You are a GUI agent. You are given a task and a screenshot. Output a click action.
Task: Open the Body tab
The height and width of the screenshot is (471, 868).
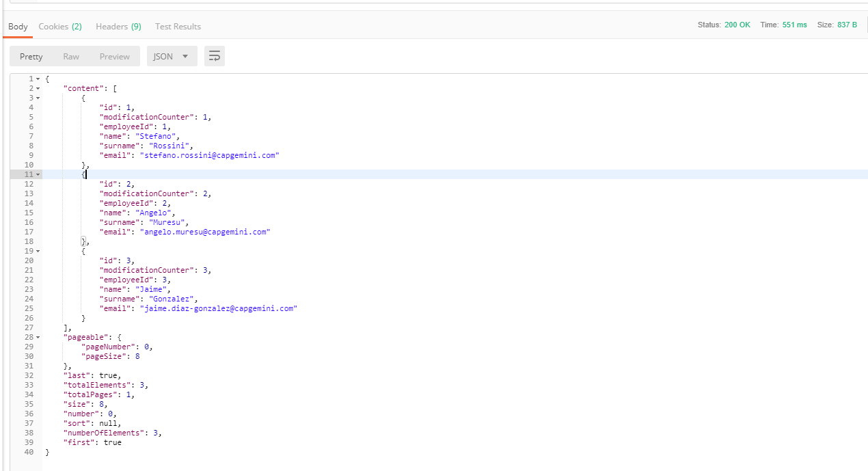[18, 27]
